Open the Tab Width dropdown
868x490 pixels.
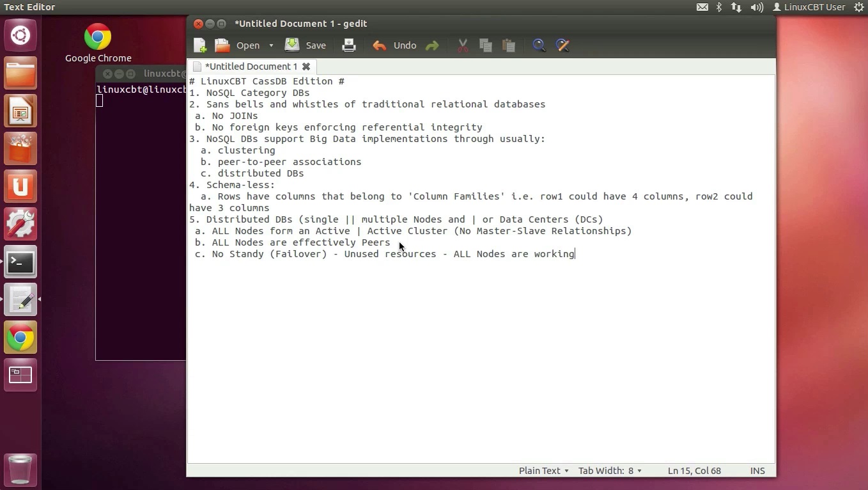pyautogui.click(x=610, y=471)
